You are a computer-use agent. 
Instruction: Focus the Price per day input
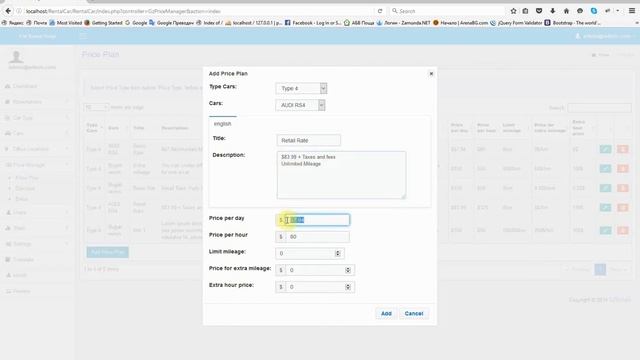pos(317,220)
